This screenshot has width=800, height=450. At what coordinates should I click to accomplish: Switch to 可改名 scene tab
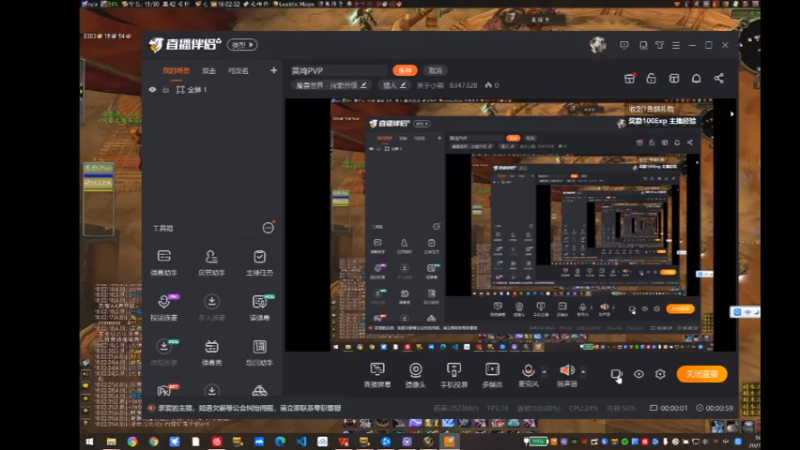(238, 70)
